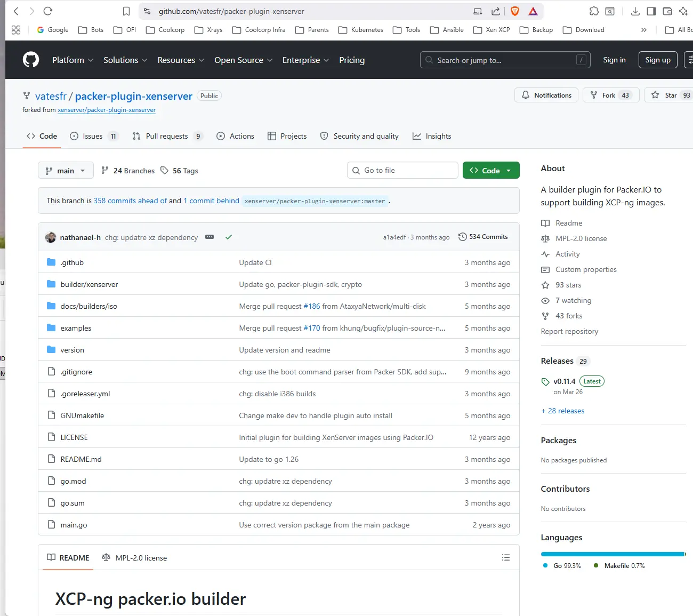Open the Kubernetes bookmark folder
The height and width of the screenshot is (616, 693).
coord(360,30)
